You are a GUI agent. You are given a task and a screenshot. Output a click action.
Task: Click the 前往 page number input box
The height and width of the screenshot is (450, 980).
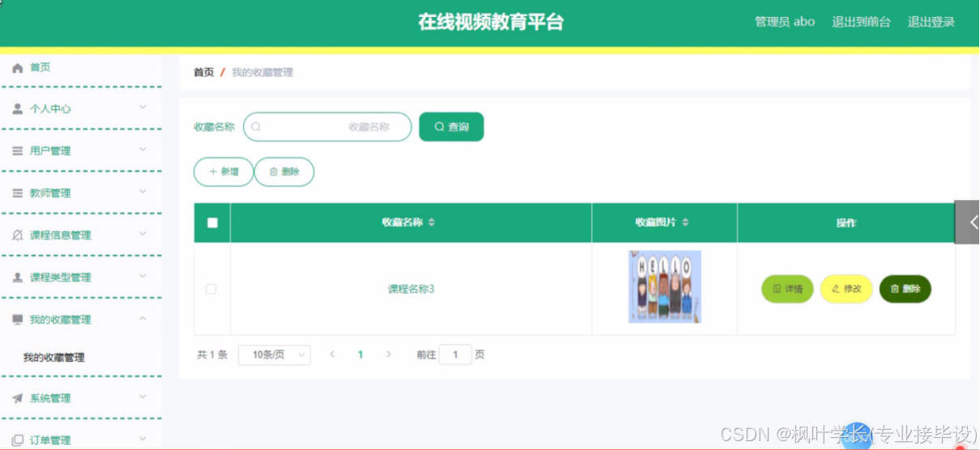(455, 354)
